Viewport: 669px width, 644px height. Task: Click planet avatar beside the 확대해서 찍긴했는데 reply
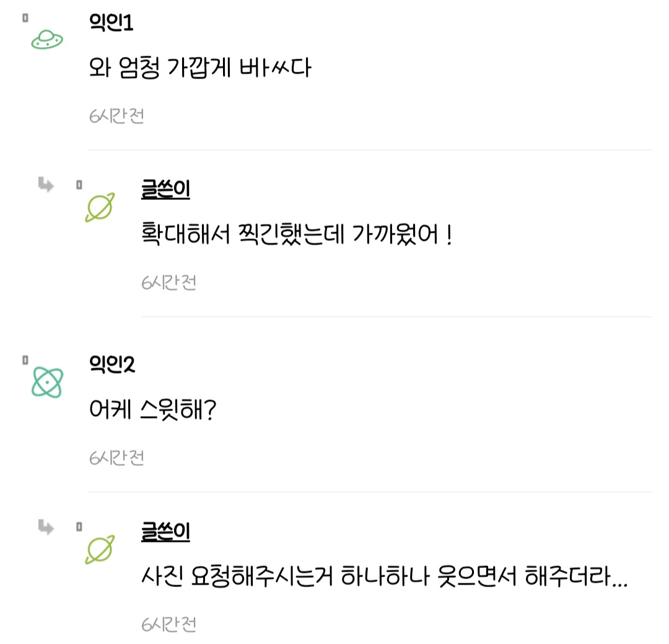[x=100, y=207]
